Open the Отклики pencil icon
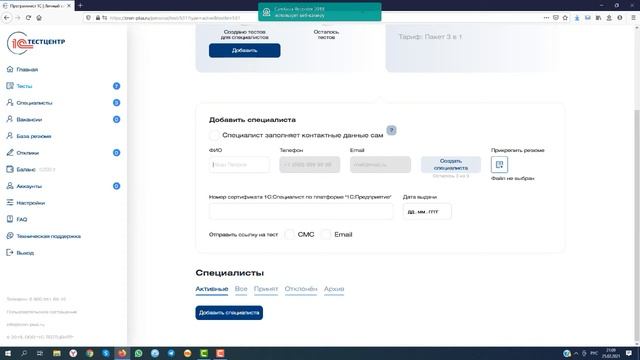 pos(10,153)
